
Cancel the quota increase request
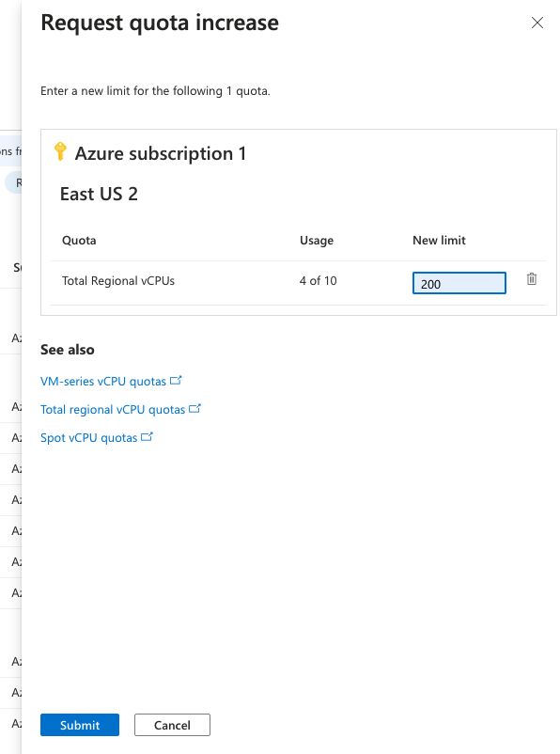click(172, 725)
